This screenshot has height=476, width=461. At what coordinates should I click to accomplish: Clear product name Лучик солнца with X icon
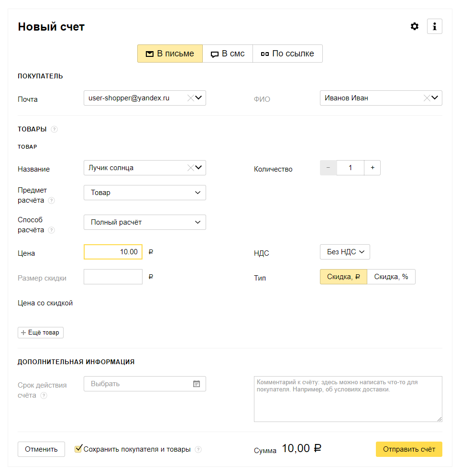click(x=190, y=168)
